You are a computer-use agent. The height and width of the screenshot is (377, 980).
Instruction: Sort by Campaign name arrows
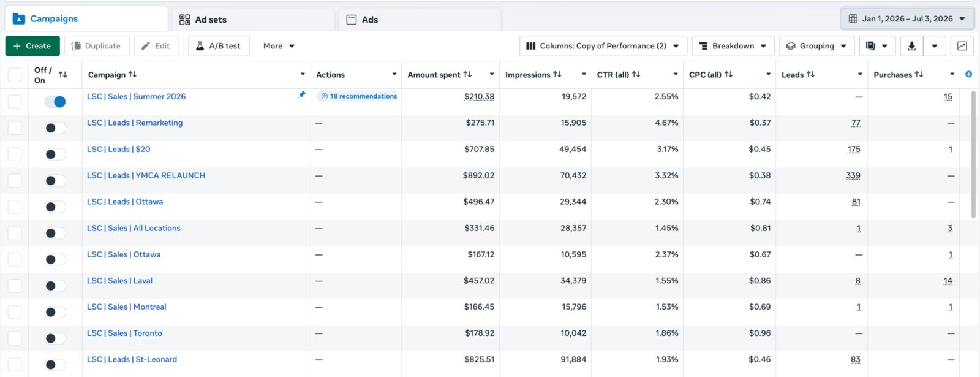pos(132,74)
